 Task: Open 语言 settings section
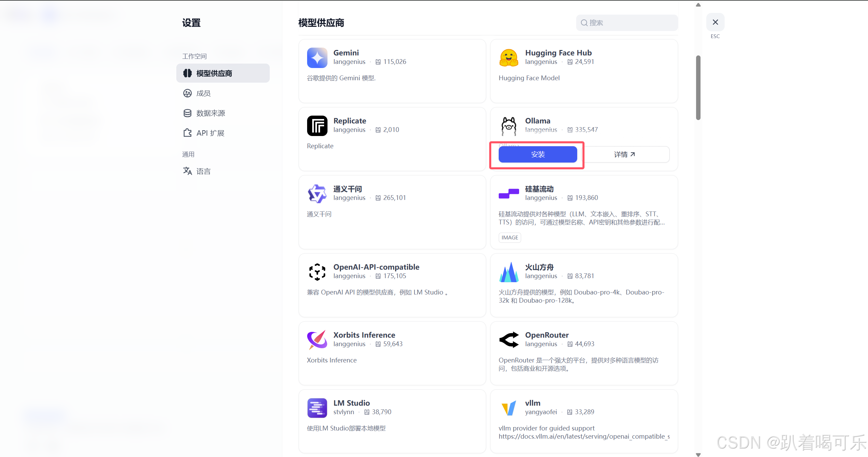[223, 171]
